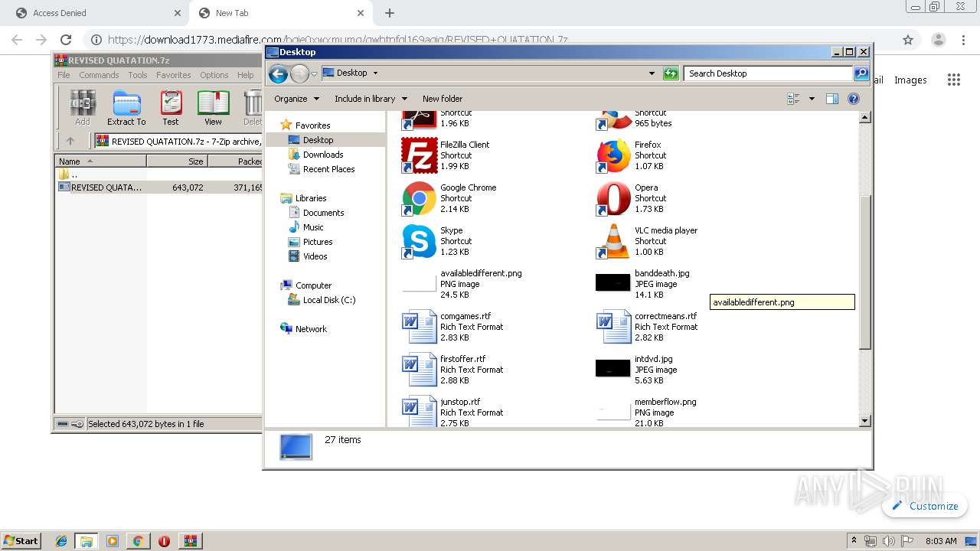Select firstoffer.rtf file icon
This screenshot has width=980, height=551.
coord(419,370)
